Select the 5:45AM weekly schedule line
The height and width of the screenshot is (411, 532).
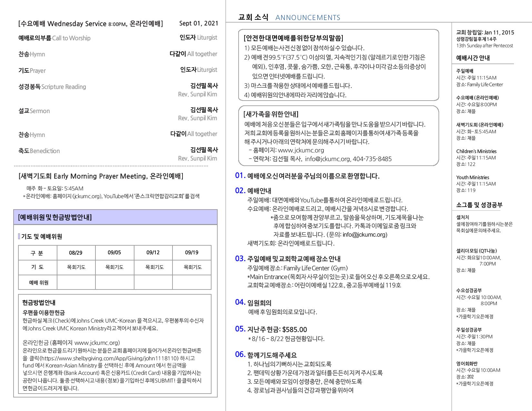click(x=55, y=188)
